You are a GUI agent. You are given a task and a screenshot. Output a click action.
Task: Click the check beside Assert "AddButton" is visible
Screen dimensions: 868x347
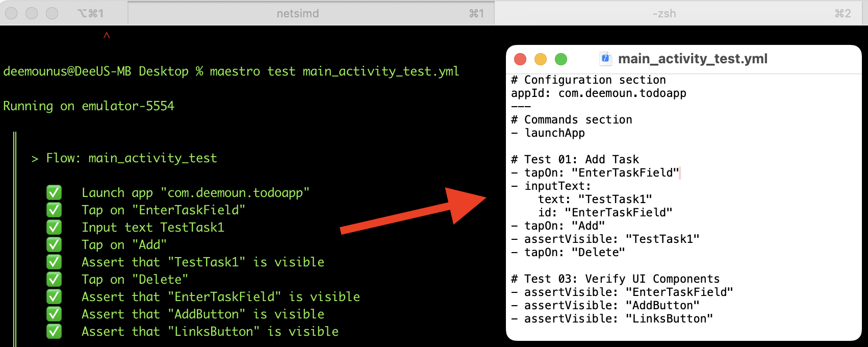pos(54,314)
